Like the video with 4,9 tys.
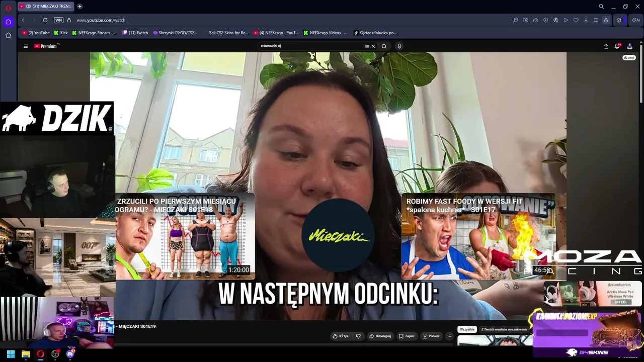Image resolution: width=644 pixels, height=362 pixels. [x=341, y=336]
